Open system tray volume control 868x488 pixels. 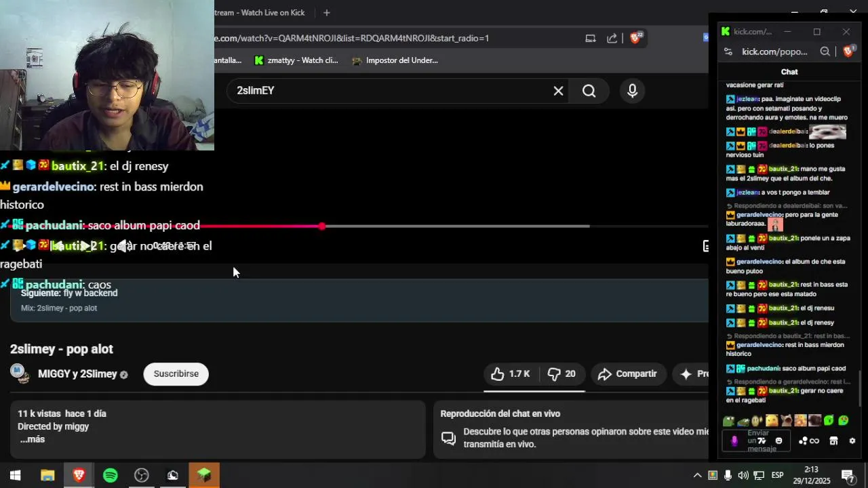[743, 475]
